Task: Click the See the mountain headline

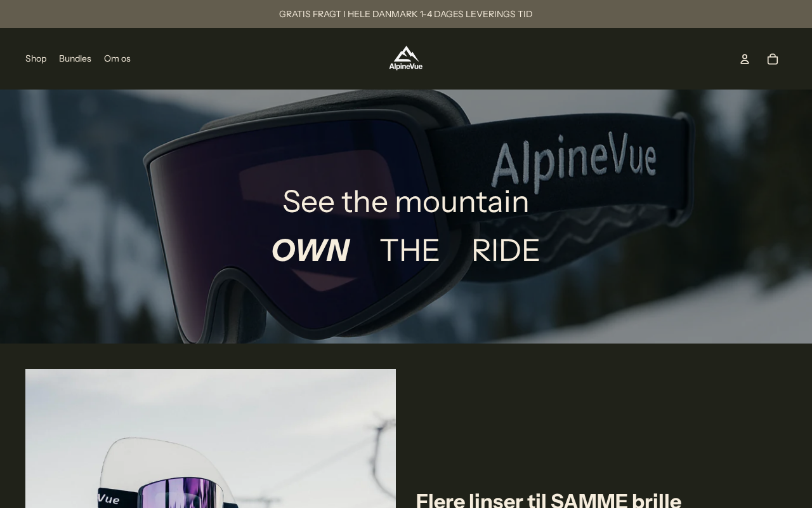Action: tap(406, 201)
